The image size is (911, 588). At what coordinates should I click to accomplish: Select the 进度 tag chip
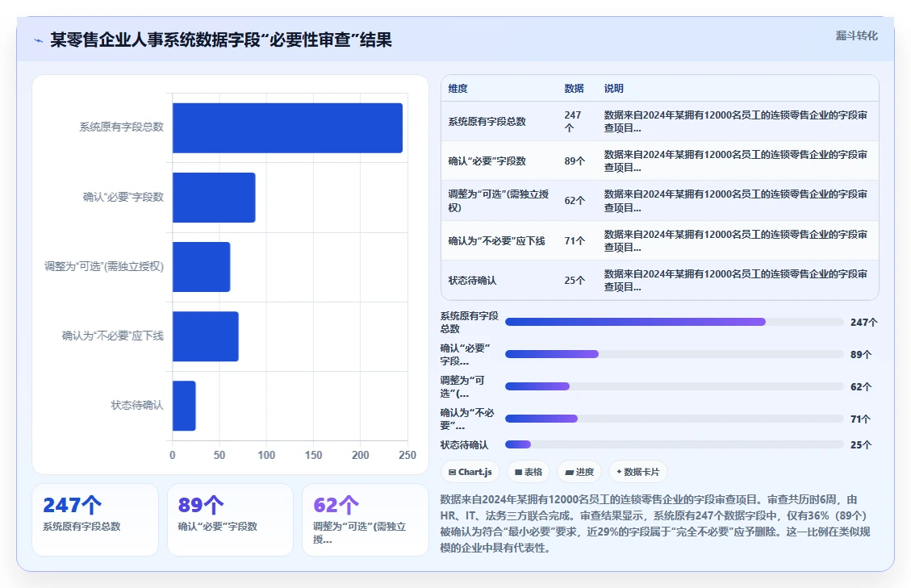pyautogui.click(x=579, y=472)
